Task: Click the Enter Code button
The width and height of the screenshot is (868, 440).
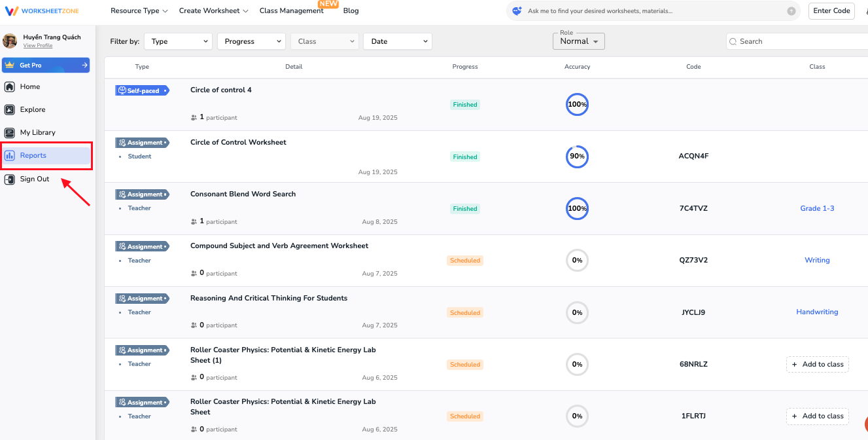Action: click(832, 11)
